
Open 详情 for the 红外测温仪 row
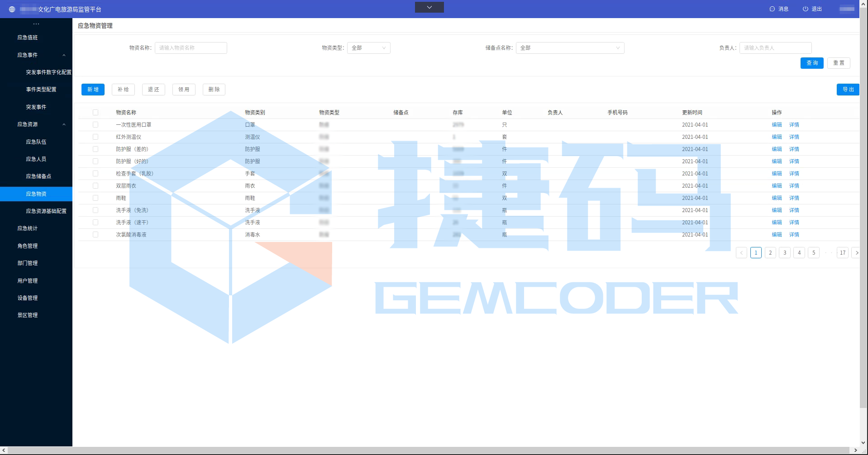794,137
